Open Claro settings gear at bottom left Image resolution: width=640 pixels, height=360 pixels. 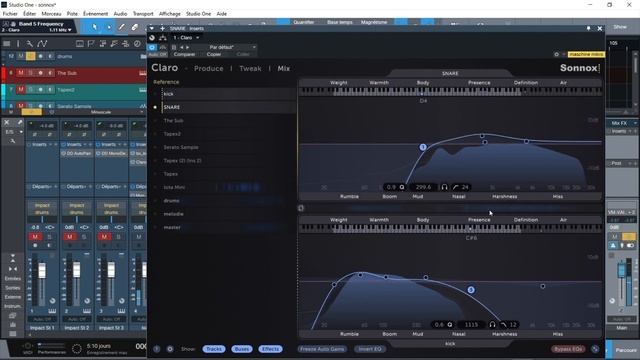(x=170, y=349)
